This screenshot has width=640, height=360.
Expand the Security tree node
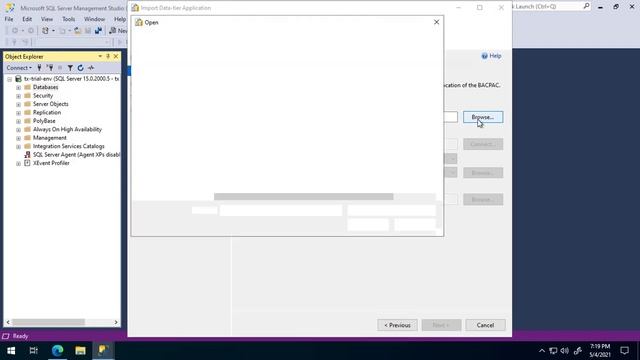coord(18,96)
